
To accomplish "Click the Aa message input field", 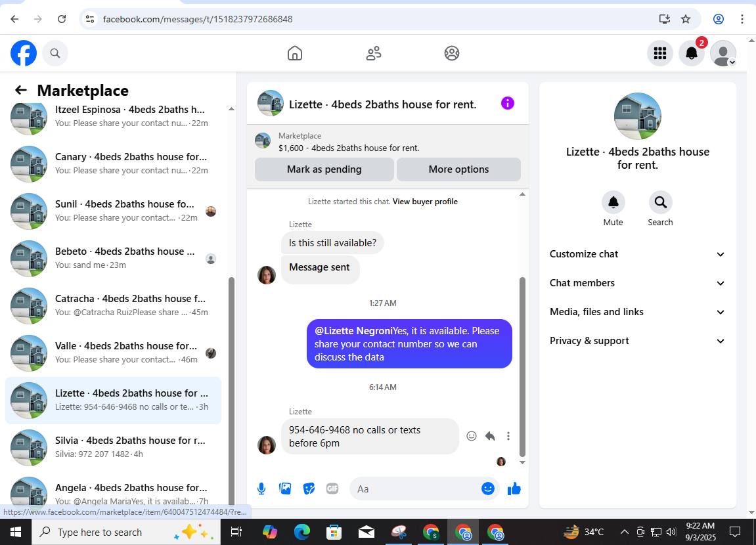I will (414, 489).
